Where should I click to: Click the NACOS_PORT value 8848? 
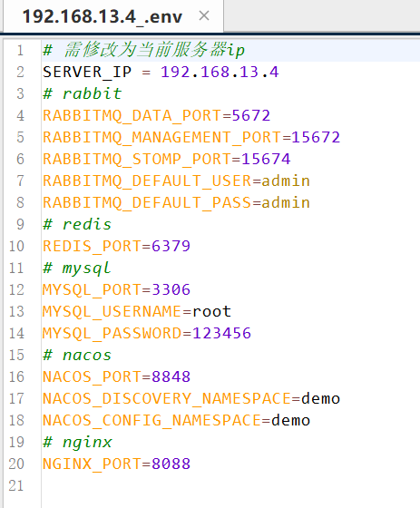point(171,376)
